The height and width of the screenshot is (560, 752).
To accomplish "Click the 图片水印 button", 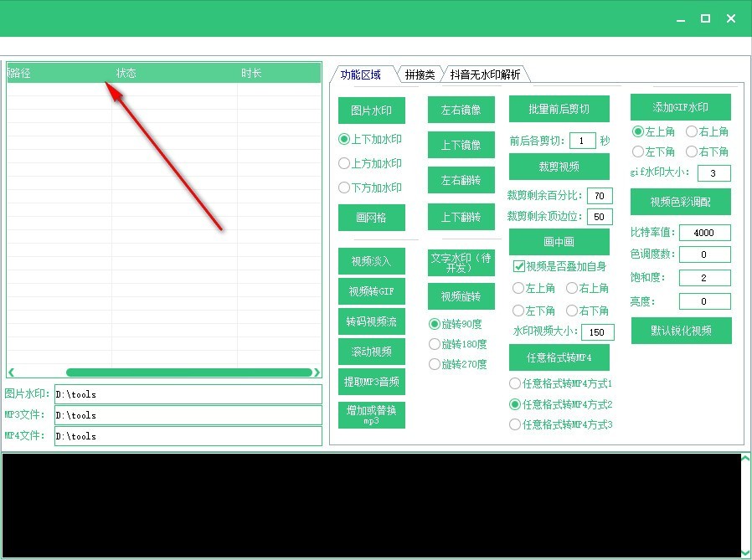I will [x=371, y=110].
